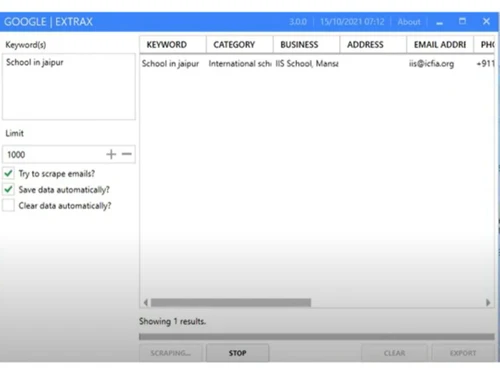The width and height of the screenshot is (500, 375).
Task: Maximize the Google Extrax window
Action: (462, 21)
